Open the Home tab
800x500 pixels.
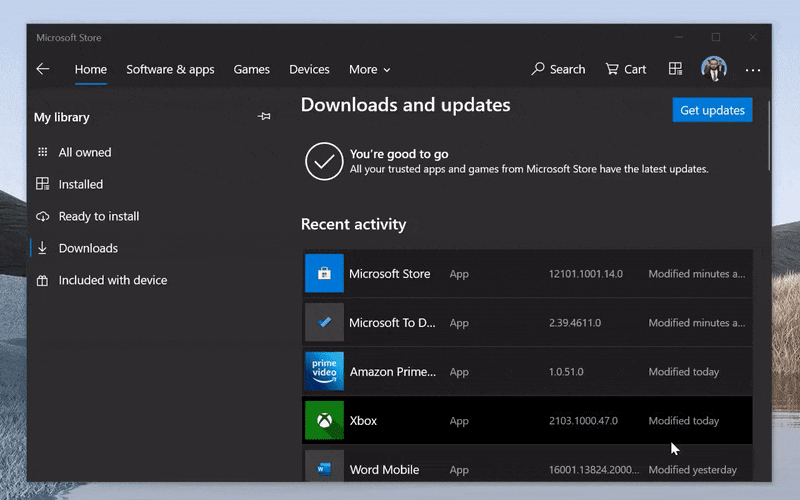[91, 69]
